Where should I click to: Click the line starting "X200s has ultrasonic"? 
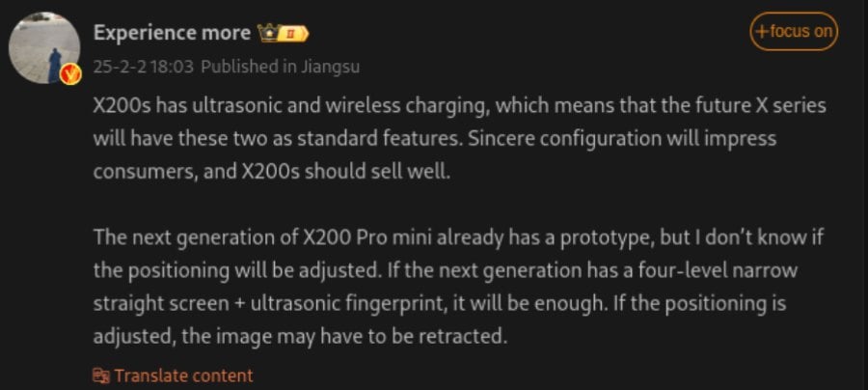coord(459,105)
